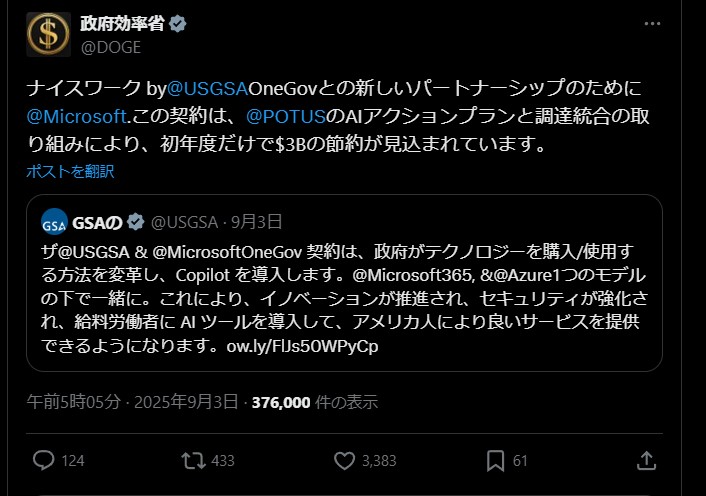Open the quoted GSA post's 9月3日 date
The width and height of the screenshot is (706, 496).
click(x=257, y=222)
